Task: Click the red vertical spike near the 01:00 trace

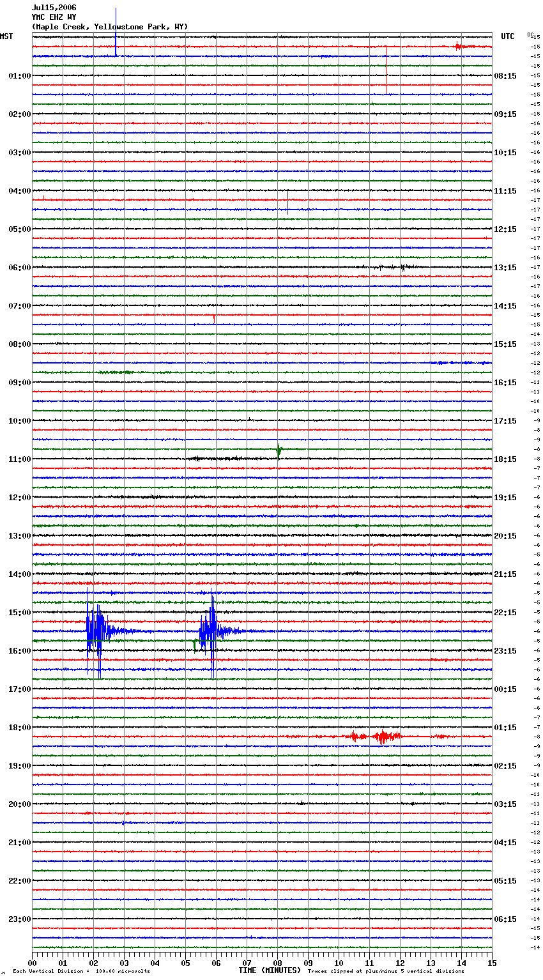Action: pos(386,69)
